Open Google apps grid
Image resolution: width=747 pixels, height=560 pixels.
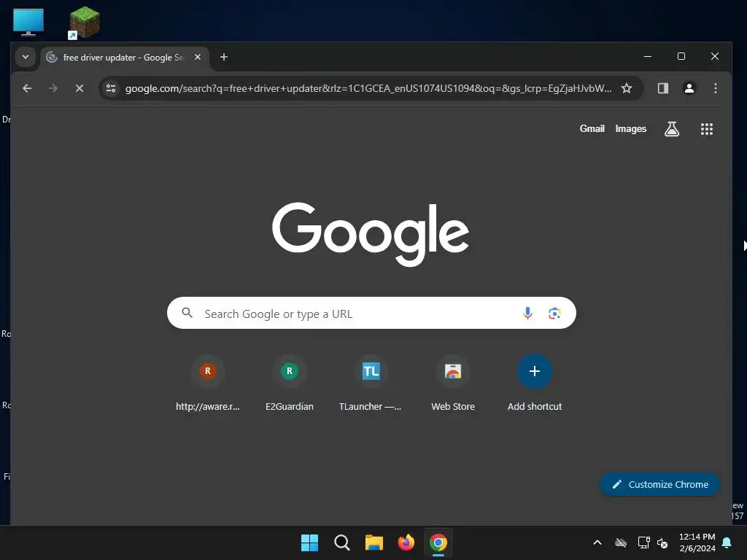coord(706,129)
